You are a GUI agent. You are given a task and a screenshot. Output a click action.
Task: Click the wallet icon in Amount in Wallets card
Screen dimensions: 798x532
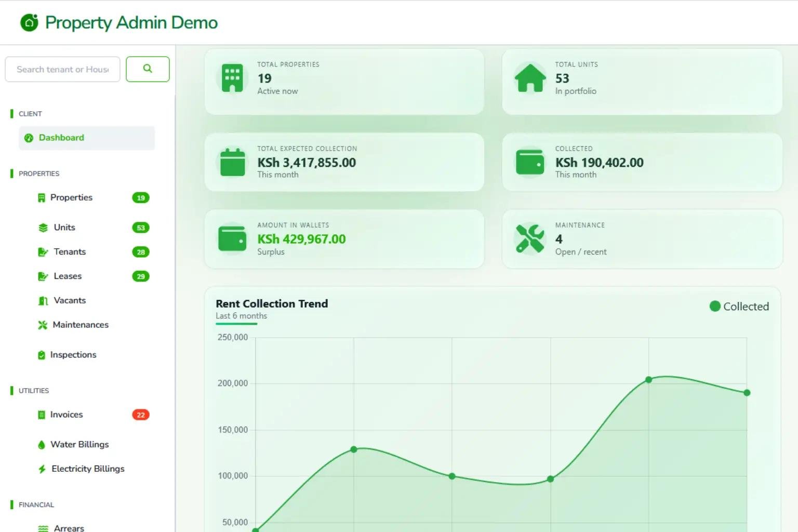pos(232,238)
